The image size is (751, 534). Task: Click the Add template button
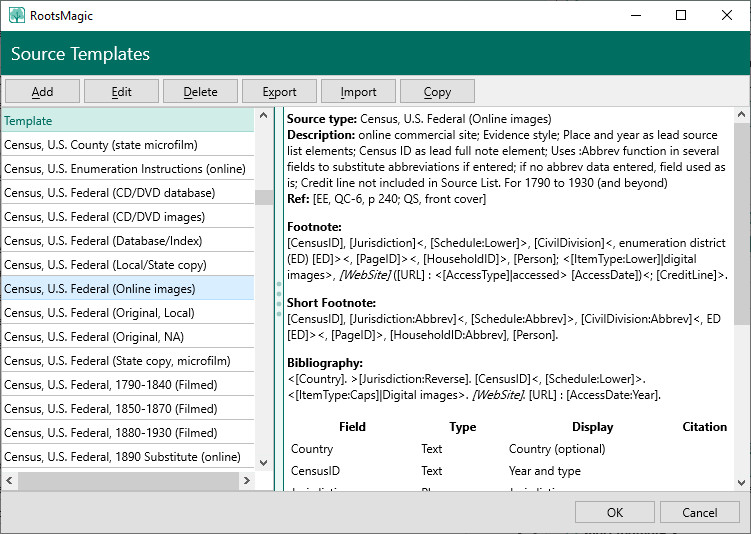(x=42, y=92)
